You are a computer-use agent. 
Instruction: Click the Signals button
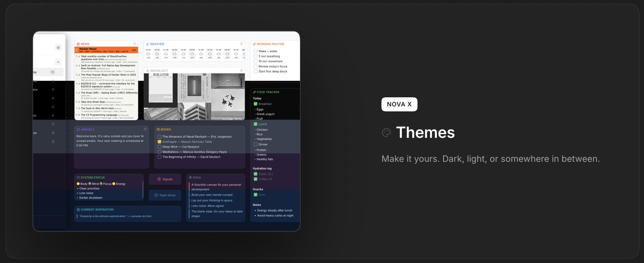click(165, 179)
